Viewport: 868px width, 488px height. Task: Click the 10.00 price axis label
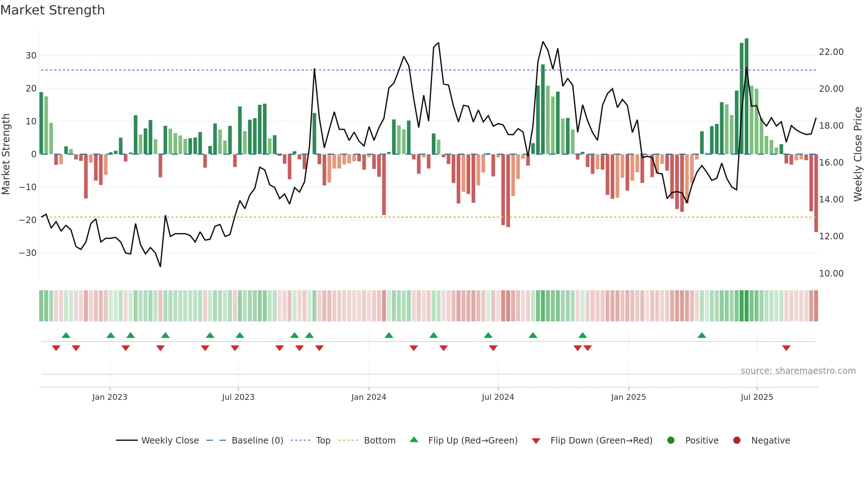click(831, 274)
